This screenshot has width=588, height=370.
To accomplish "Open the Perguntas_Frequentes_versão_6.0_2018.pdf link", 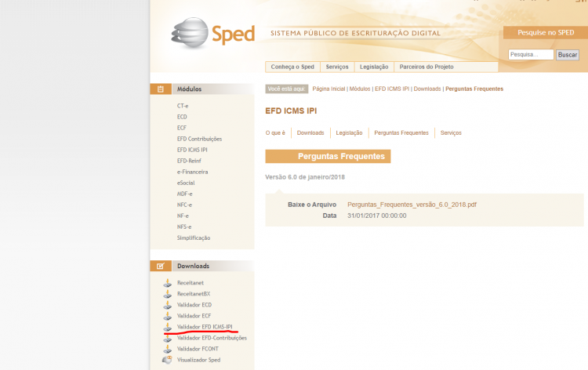I will point(412,205).
